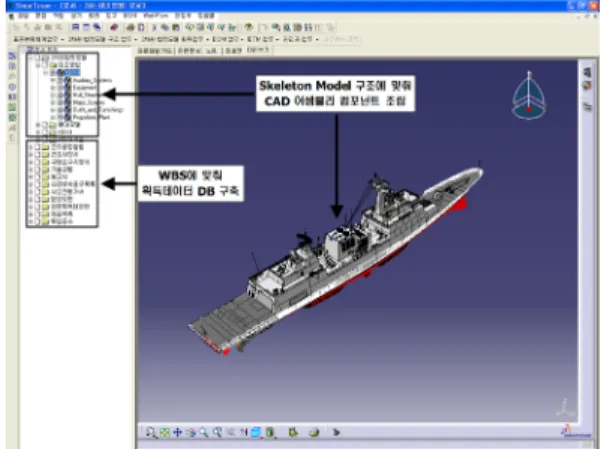Click the Swap Visible Space icon
601x449 pixels.
pyautogui.click(x=314, y=433)
